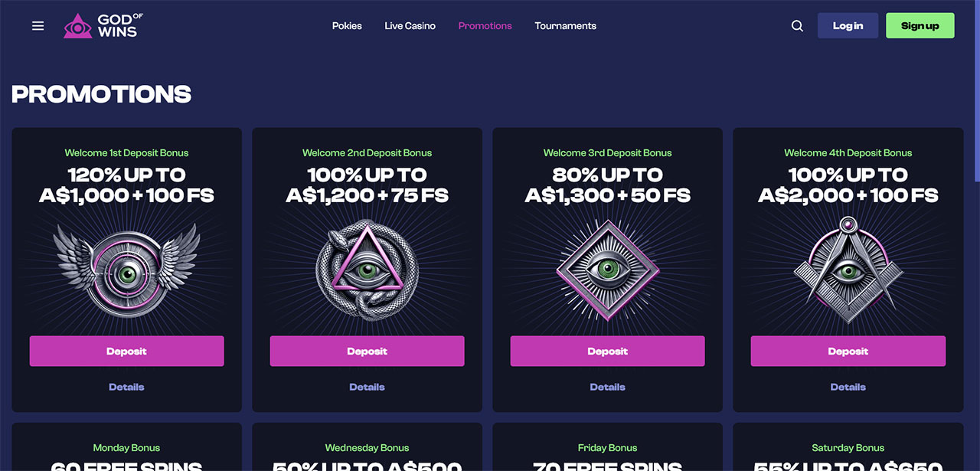Open the search magnifier icon

[x=797, y=26]
